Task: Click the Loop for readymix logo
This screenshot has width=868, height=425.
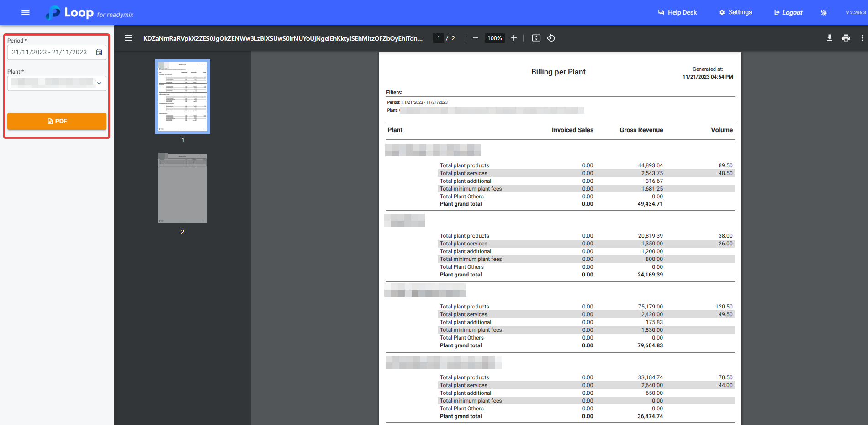Action: point(90,13)
